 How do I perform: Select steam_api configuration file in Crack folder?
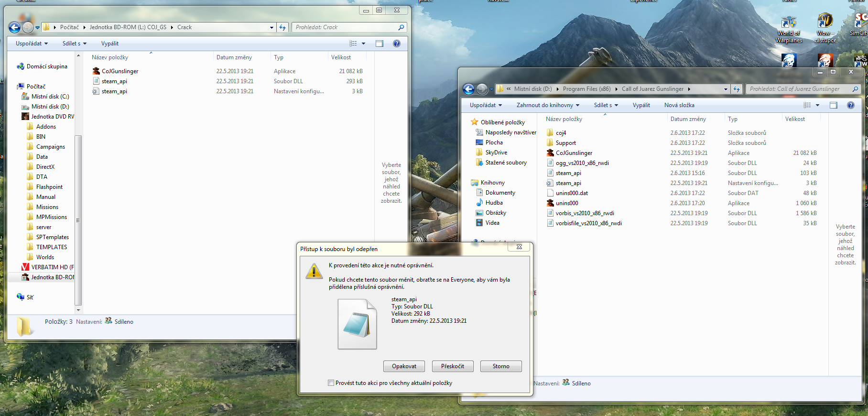pos(114,91)
